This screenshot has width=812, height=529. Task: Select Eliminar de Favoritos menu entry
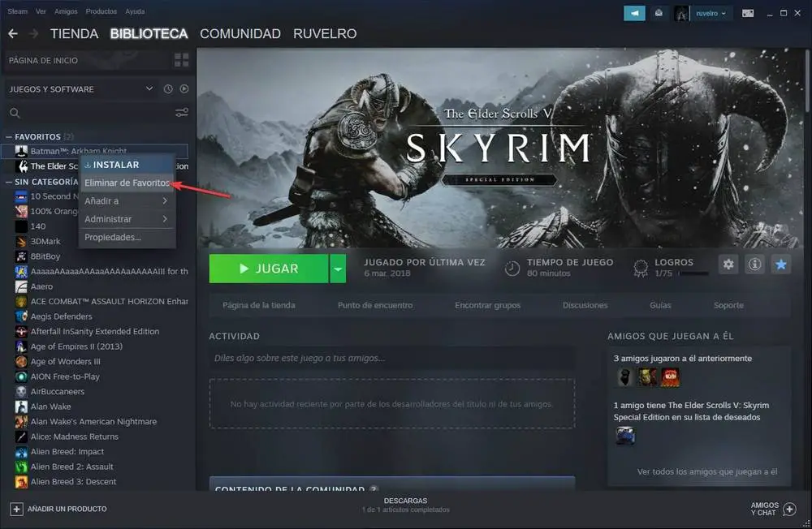127,183
